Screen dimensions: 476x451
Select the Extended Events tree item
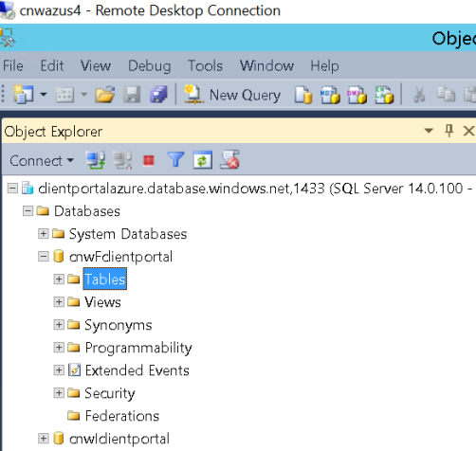coord(137,370)
